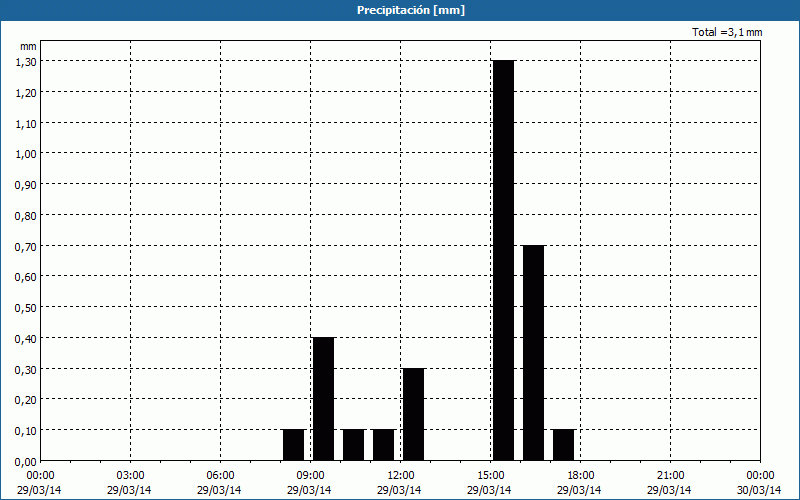Click the 12:00 29/03/14 time label
The image size is (800, 500).
[x=399, y=483]
